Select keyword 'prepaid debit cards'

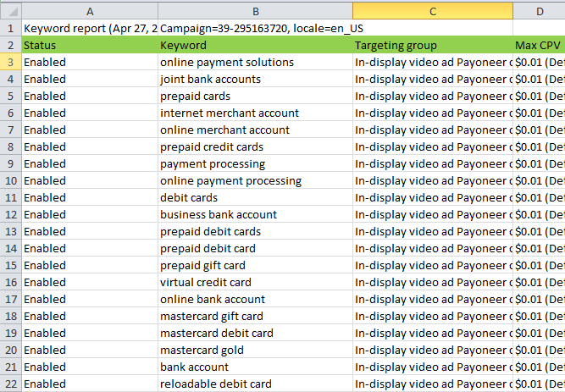[x=255, y=231]
